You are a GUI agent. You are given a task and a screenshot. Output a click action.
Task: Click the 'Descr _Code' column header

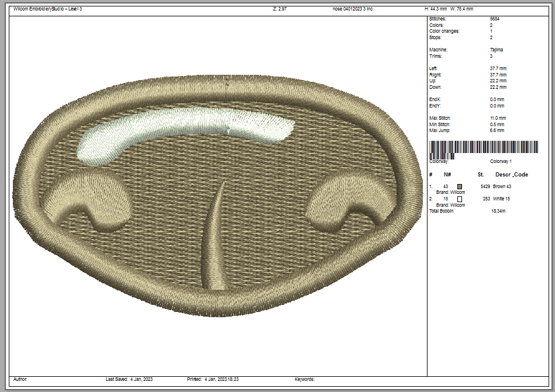coord(511,175)
